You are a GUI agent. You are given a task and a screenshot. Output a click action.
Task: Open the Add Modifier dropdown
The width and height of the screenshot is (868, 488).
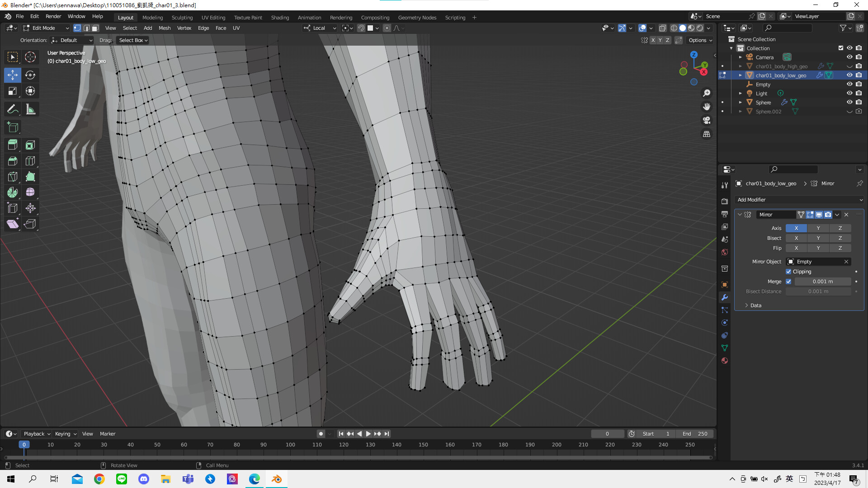tap(799, 200)
